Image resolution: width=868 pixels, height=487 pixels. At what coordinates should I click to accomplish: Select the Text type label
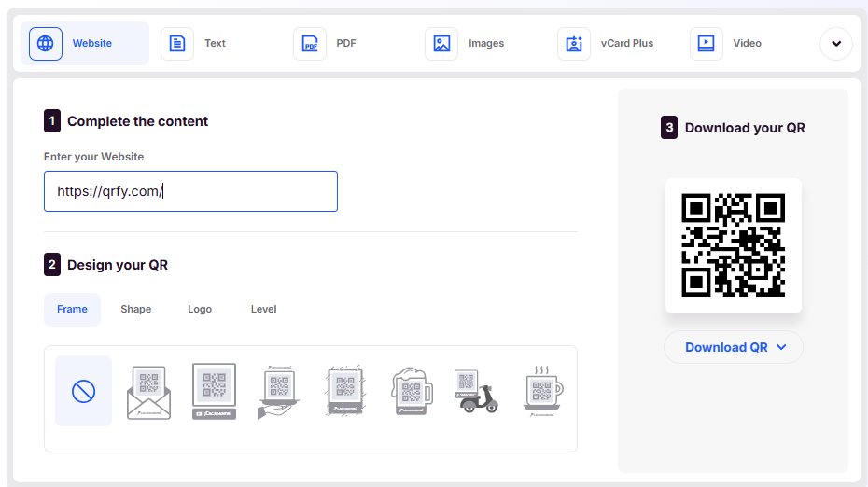(x=215, y=43)
